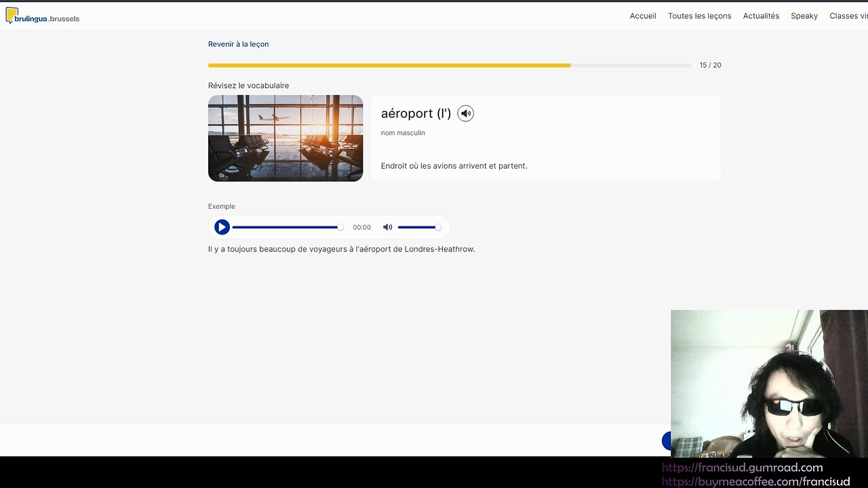Click the airport terminal photo
Viewport: 868px width, 488px height.
click(285, 138)
